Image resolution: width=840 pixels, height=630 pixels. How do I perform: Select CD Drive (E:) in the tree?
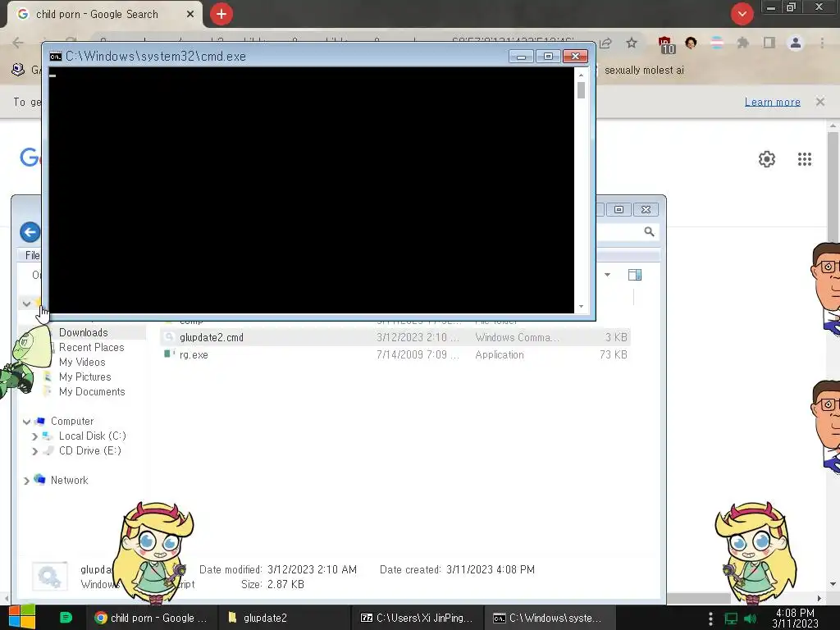[x=90, y=450]
